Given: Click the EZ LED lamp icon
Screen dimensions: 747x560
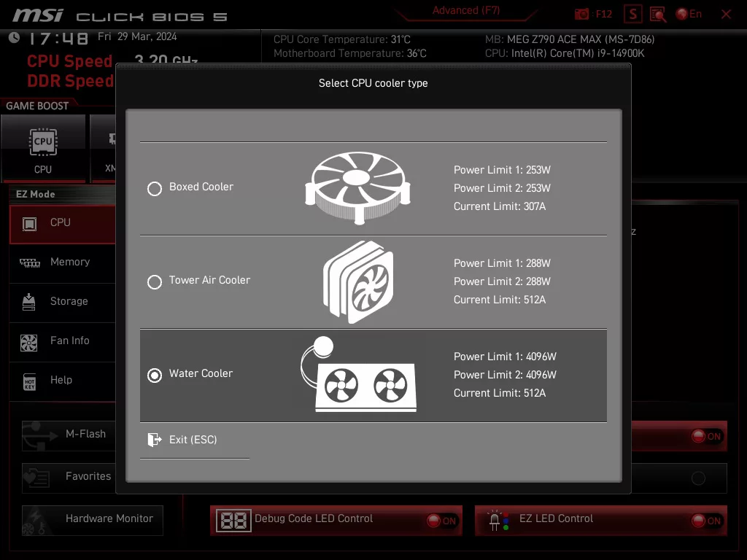Looking at the screenshot, I should [498, 521].
